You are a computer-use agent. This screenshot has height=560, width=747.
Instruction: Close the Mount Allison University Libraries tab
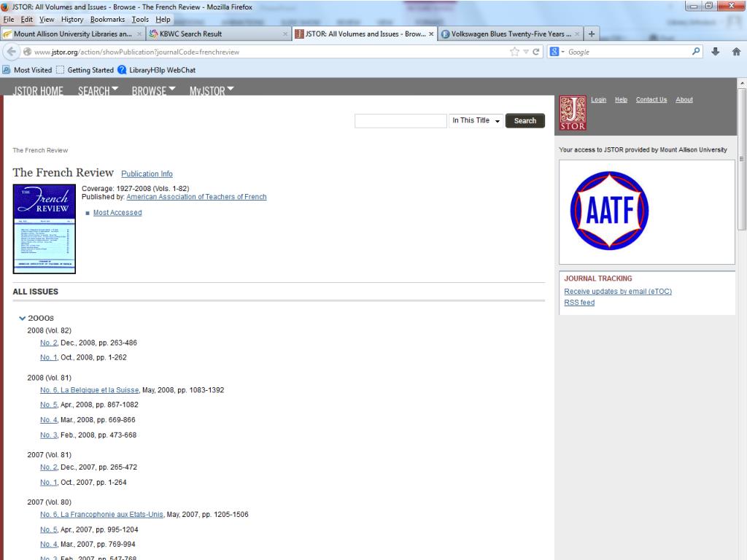coord(139,34)
